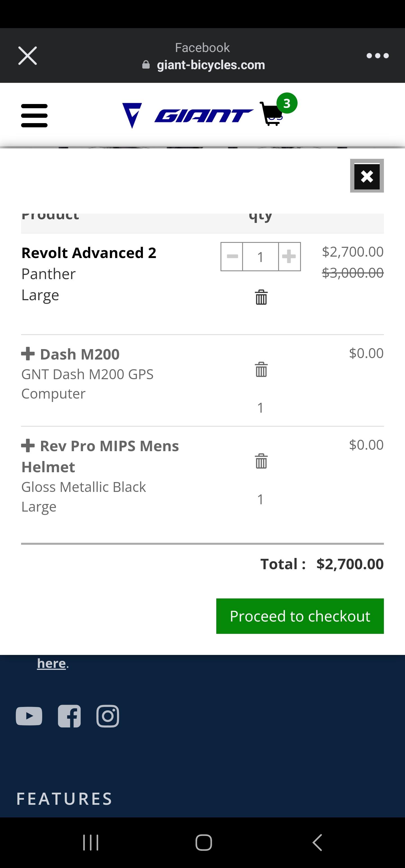Open the hamburger navigation menu
Viewport: 405px width, 868px height.
tap(34, 116)
